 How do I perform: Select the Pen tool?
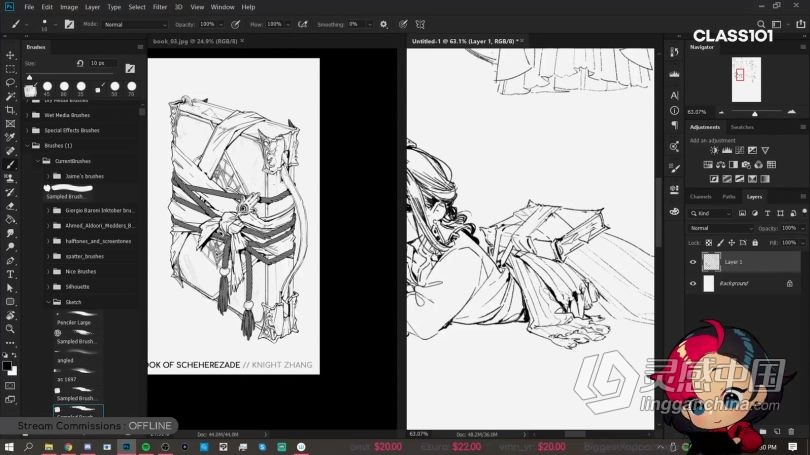10,261
